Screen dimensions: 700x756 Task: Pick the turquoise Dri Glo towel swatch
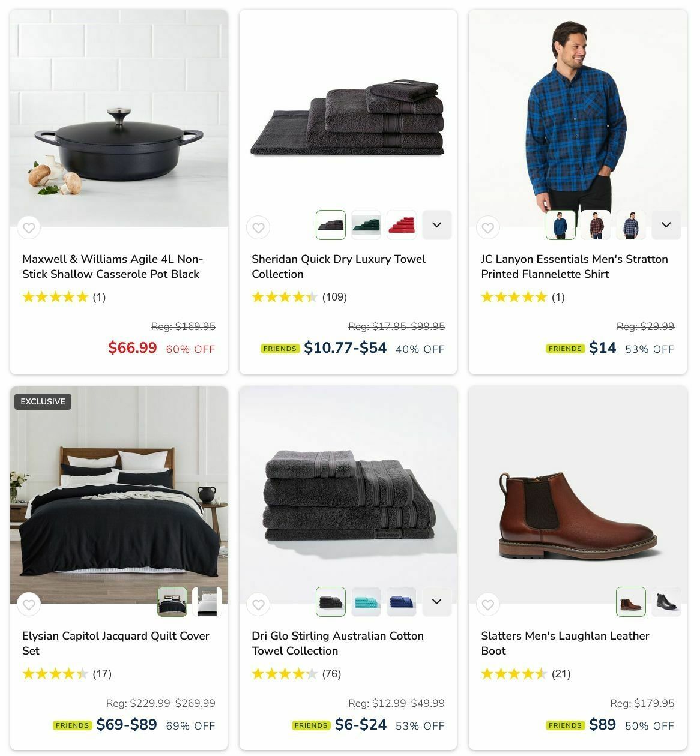[x=366, y=602]
